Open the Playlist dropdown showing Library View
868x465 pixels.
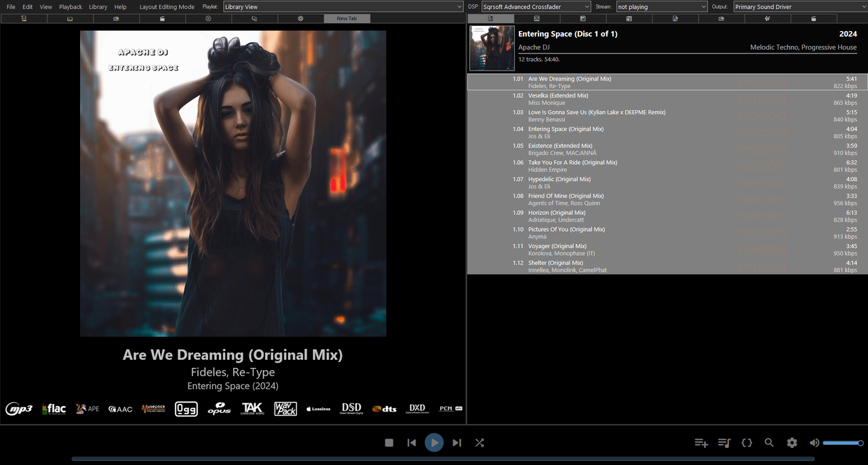point(342,7)
